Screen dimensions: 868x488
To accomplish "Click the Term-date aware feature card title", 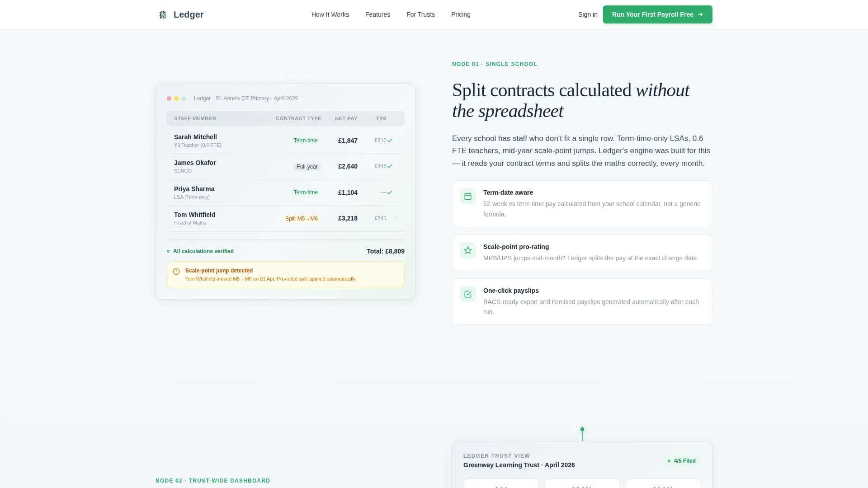I will click(508, 192).
